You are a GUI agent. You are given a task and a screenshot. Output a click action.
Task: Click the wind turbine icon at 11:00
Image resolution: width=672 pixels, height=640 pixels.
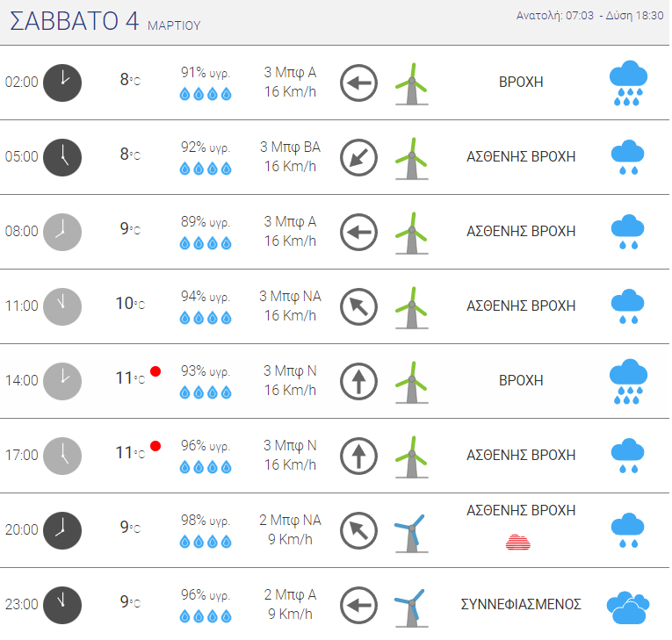pyautogui.click(x=411, y=307)
